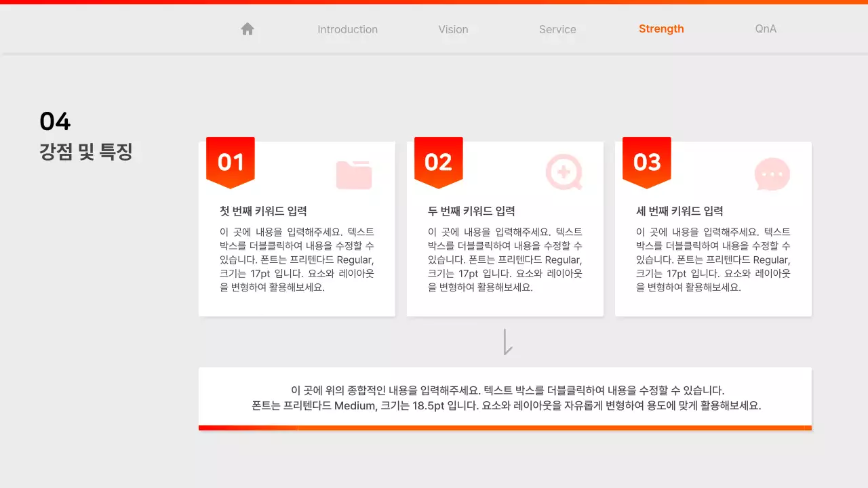Click the home icon in the navigation bar
The image size is (868, 488).
click(x=247, y=28)
